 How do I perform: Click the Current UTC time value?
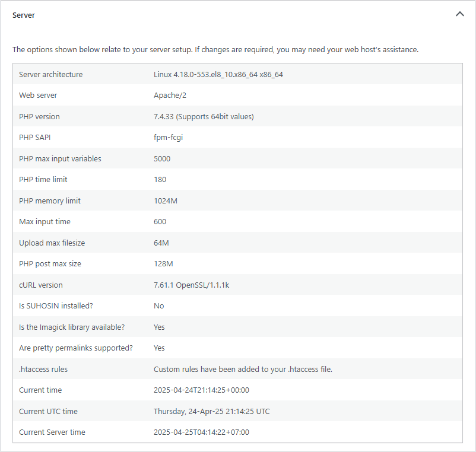tap(211, 412)
